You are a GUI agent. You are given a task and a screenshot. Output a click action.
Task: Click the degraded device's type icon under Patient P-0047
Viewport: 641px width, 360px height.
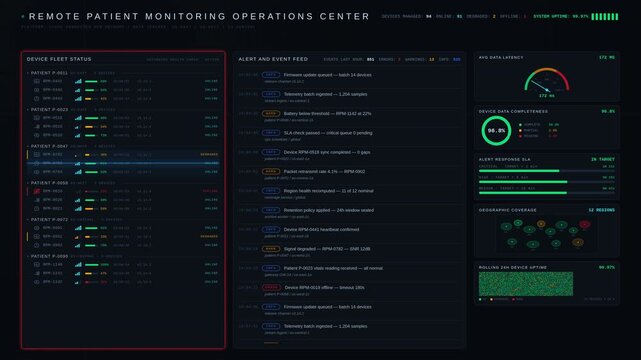coord(37,154)
